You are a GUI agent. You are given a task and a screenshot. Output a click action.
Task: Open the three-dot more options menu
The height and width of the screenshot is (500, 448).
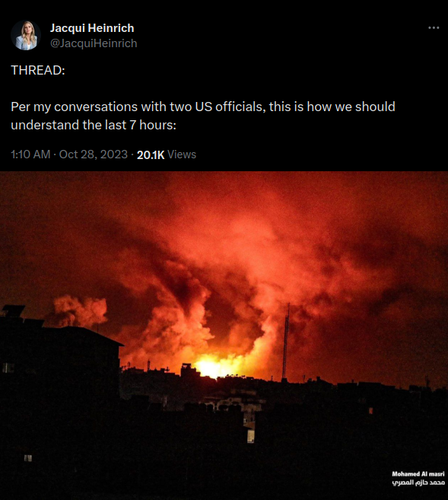point(434,27)
